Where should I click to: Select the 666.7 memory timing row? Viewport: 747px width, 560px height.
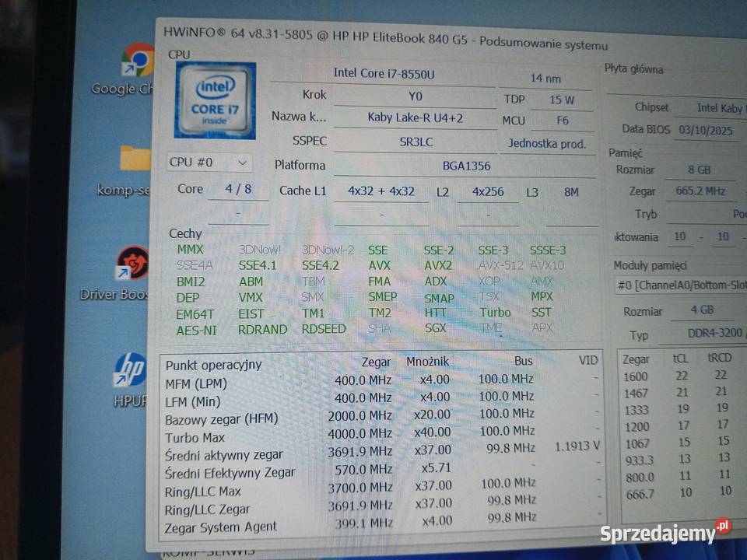click(x=684, y=493)
